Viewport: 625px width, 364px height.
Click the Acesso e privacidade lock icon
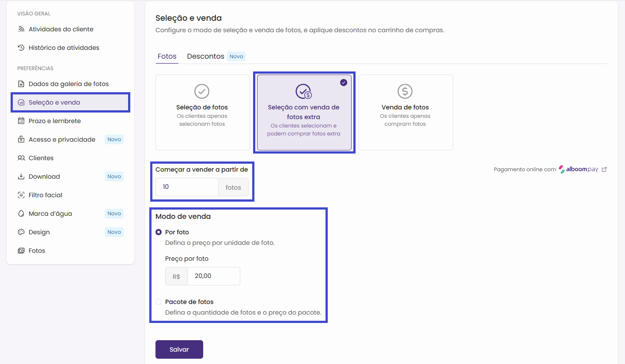click(x=21, y=139)
